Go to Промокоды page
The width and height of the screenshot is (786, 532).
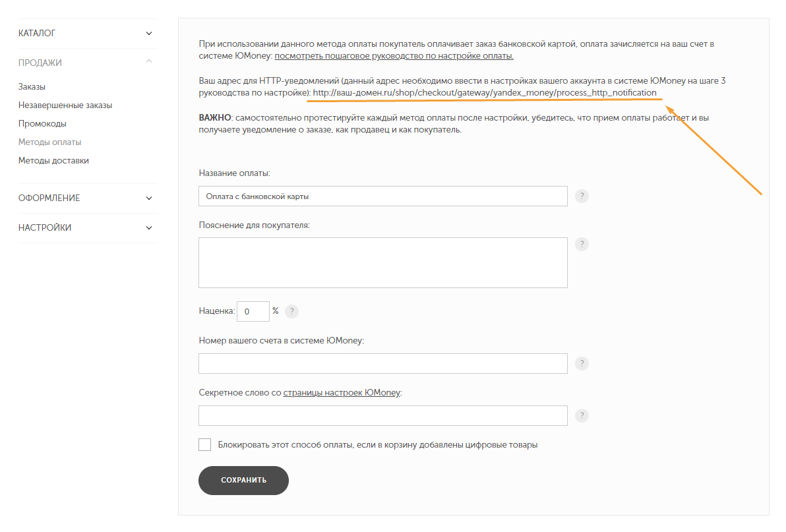(42, 124)
